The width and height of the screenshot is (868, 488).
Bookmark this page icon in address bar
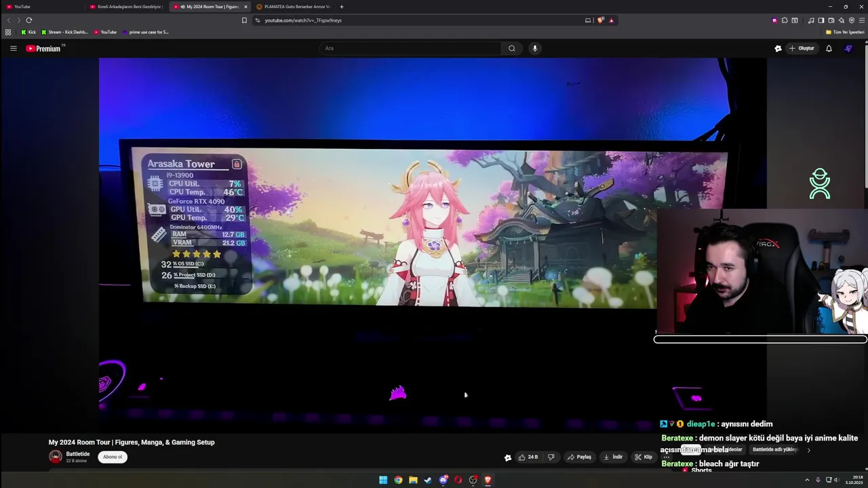[244, 20]
